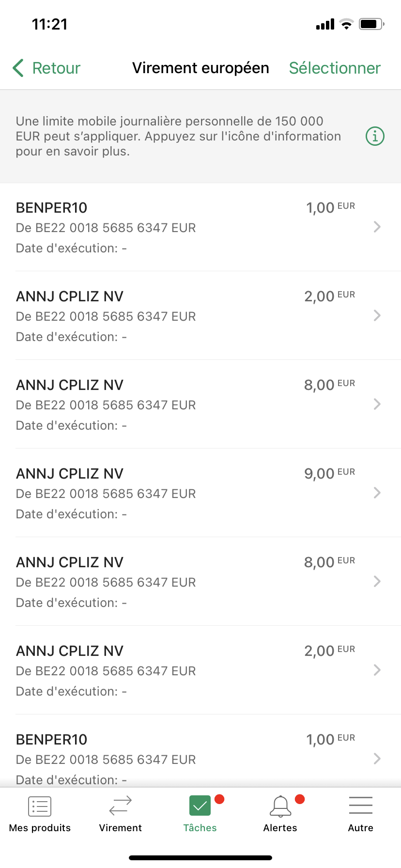This screenshot has height=868, width=401.
Task: Expand first BENPER10 1,00 EUR chevron
Action: coord(377,227)
